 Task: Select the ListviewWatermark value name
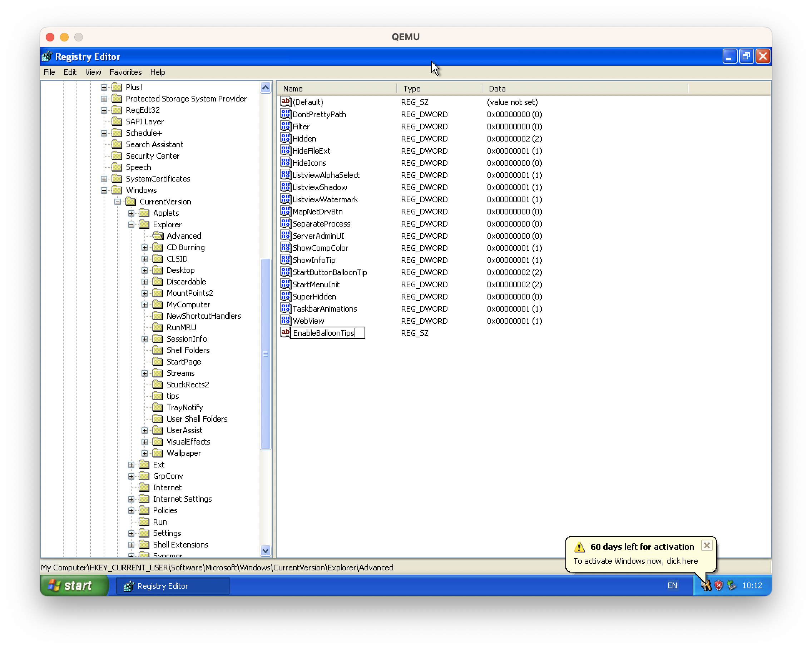[x=325, y=199]
